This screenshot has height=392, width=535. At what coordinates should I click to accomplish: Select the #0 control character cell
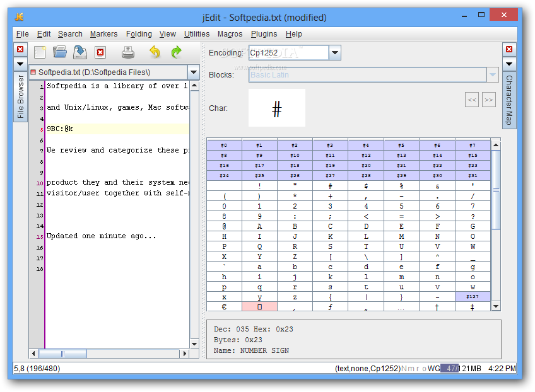tap(224, 146)
